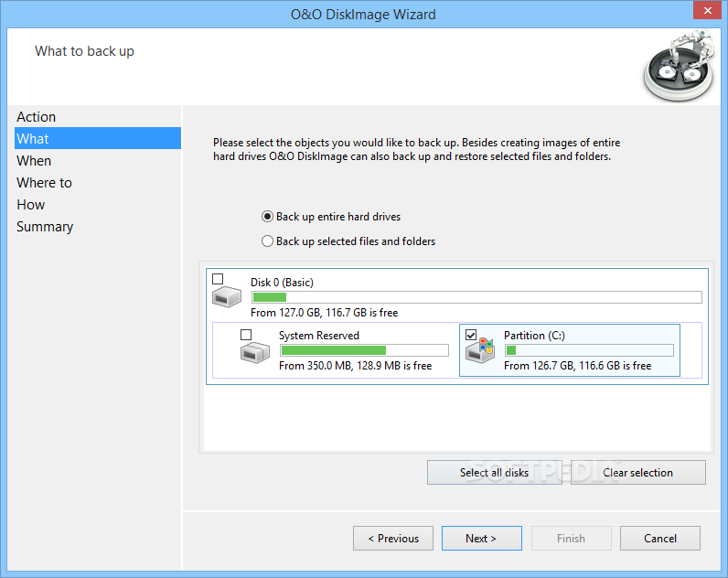Click the O&O DiskImage Wizard title bar
728x578 pixels.
coord(363,15)
